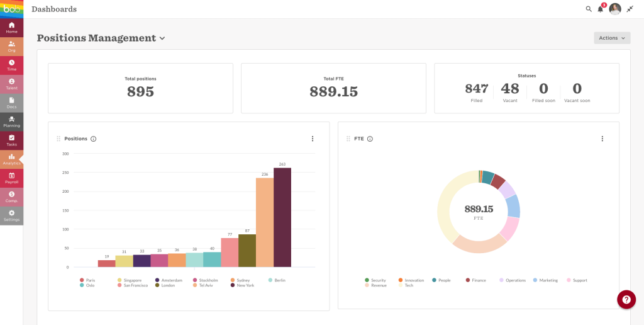Go to Payroll in the sidebar
Image resolution: width=644 pixels, height=325 pixels.
click(x=11, y=178)
